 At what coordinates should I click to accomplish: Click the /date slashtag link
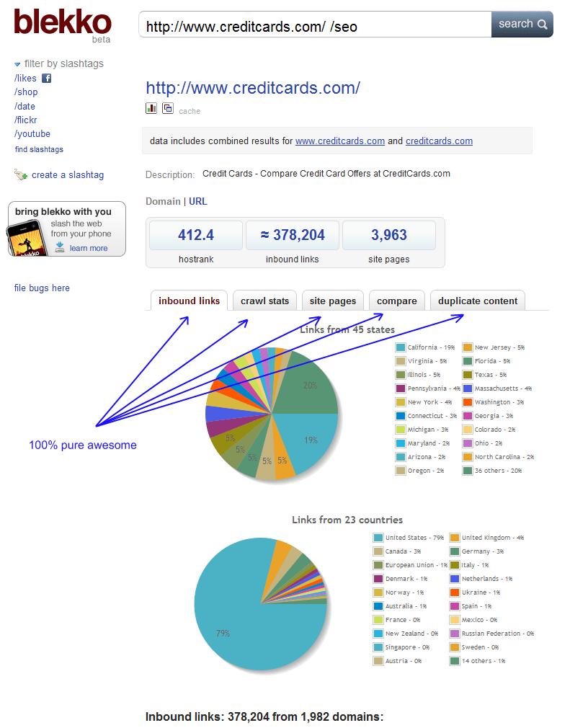point(25,107)
